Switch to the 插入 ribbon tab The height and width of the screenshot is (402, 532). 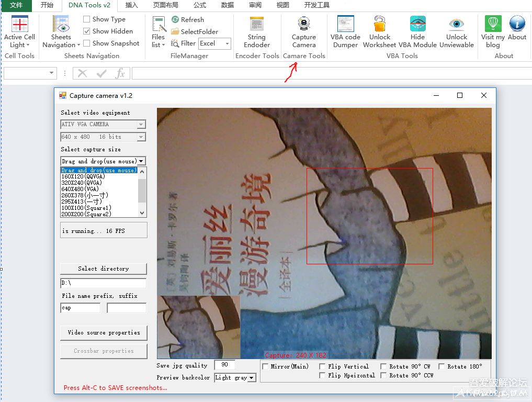(132, 5)
